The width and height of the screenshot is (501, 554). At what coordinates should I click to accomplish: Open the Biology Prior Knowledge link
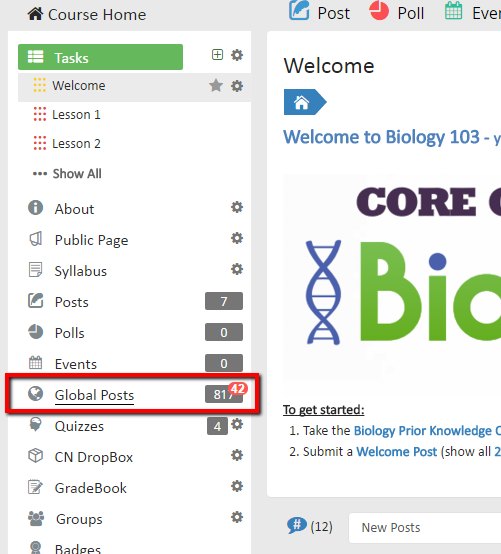[427, 431]
